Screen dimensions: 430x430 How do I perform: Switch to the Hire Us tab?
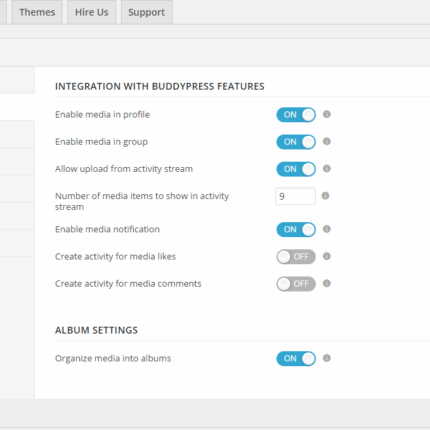click(x=92, y=12)
